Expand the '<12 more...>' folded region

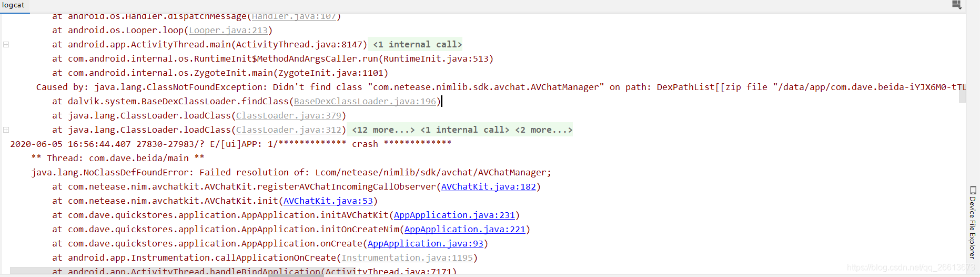click(x=383, y=130)
